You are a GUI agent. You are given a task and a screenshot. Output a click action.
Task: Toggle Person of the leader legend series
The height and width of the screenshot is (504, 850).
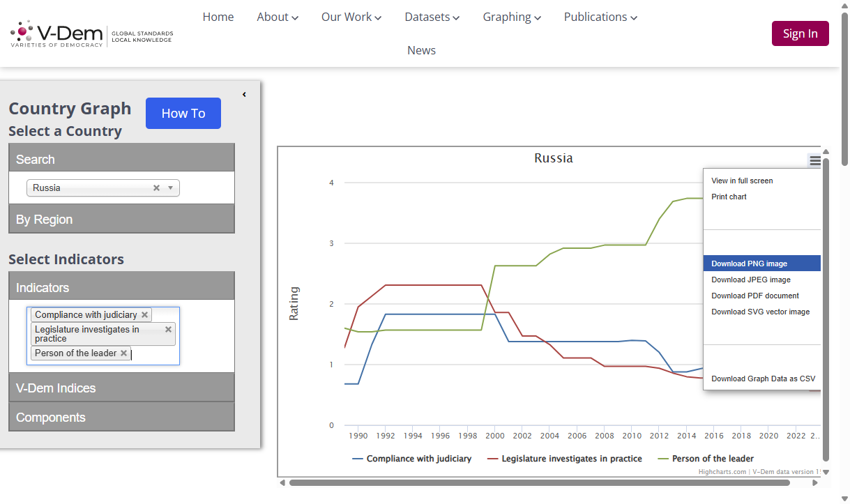point(706,459)
